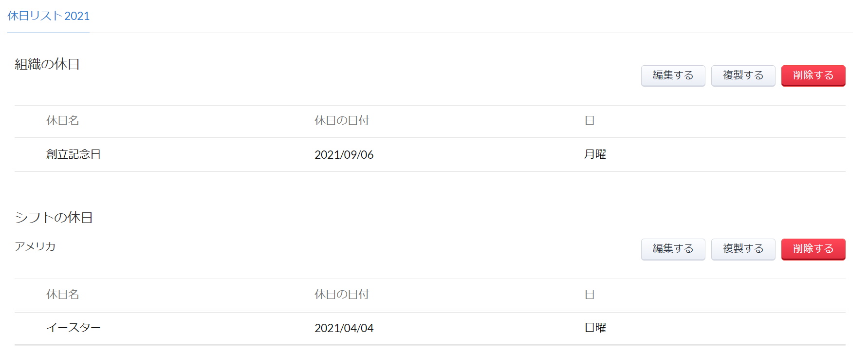868x355 pixels.
Task: Click 編集する for the アメリカ shift holidays
Action: coord(673,249)
